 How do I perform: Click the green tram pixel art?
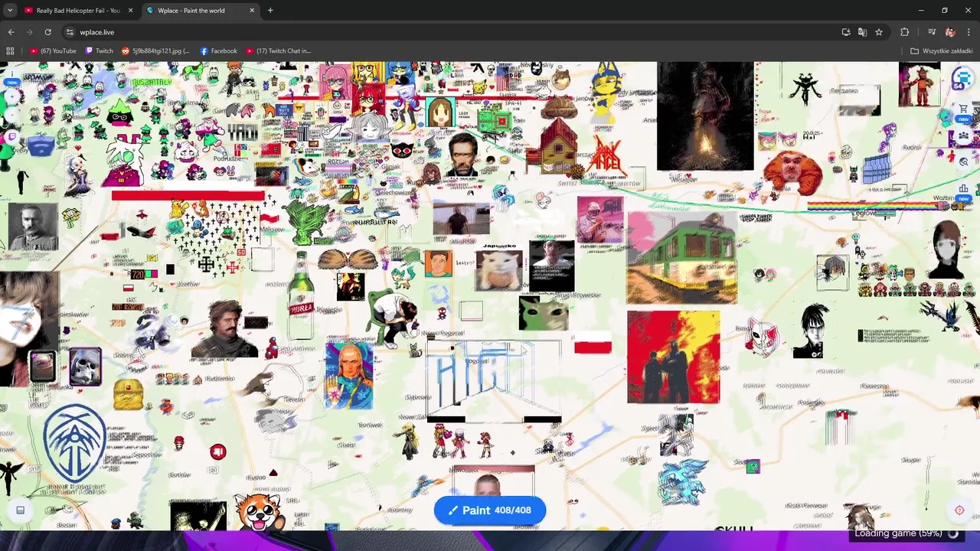coord(681,259)
